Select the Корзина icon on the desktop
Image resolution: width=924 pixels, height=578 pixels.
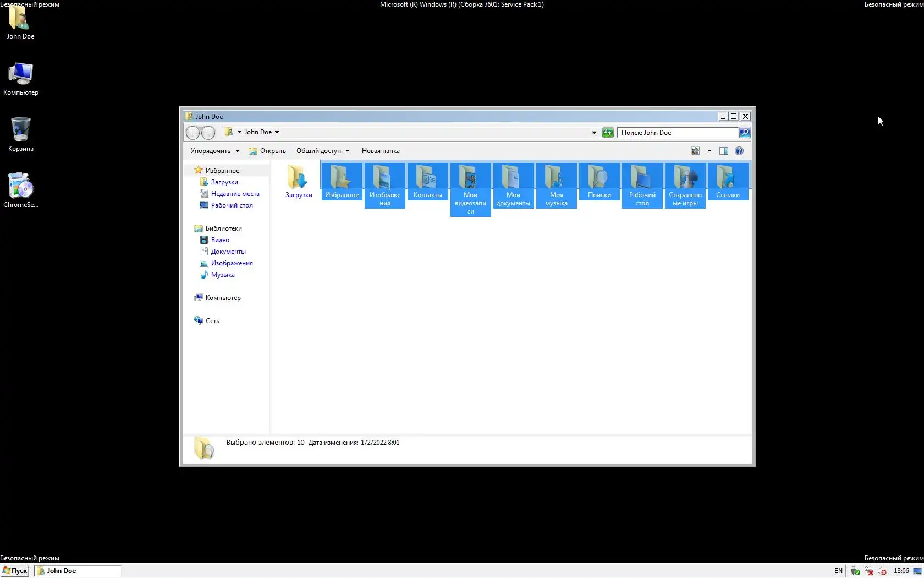coord(21,135)
